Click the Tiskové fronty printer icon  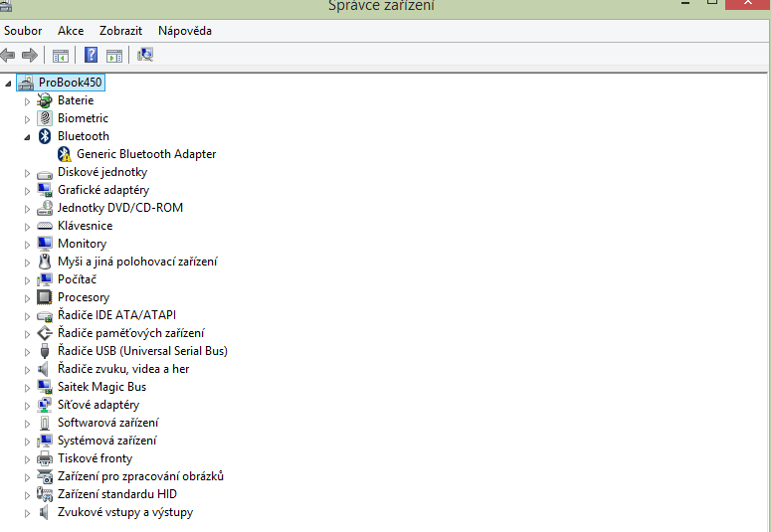pos(45,458)
